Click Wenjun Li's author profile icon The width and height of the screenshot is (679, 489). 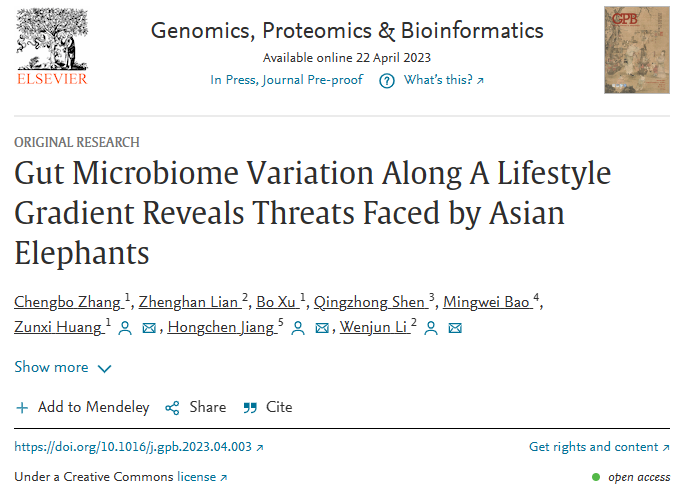[x=431, y=328]
